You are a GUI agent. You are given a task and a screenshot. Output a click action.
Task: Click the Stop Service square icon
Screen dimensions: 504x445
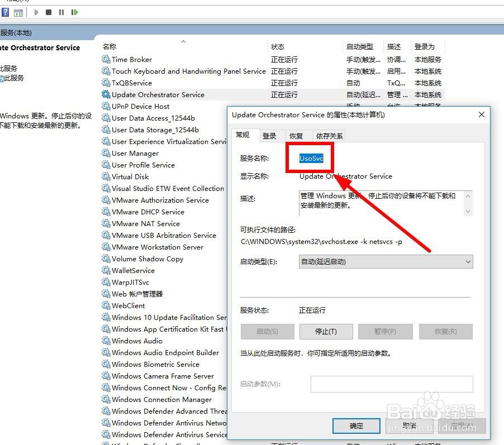click(x=49, y=12)
